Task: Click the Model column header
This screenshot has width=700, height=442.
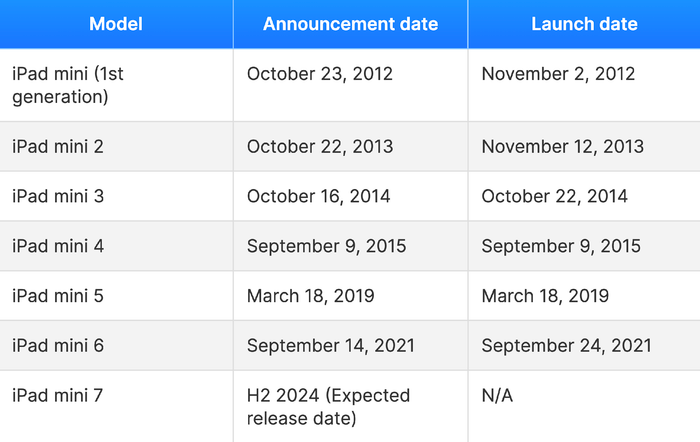Action: coord(116,24)
